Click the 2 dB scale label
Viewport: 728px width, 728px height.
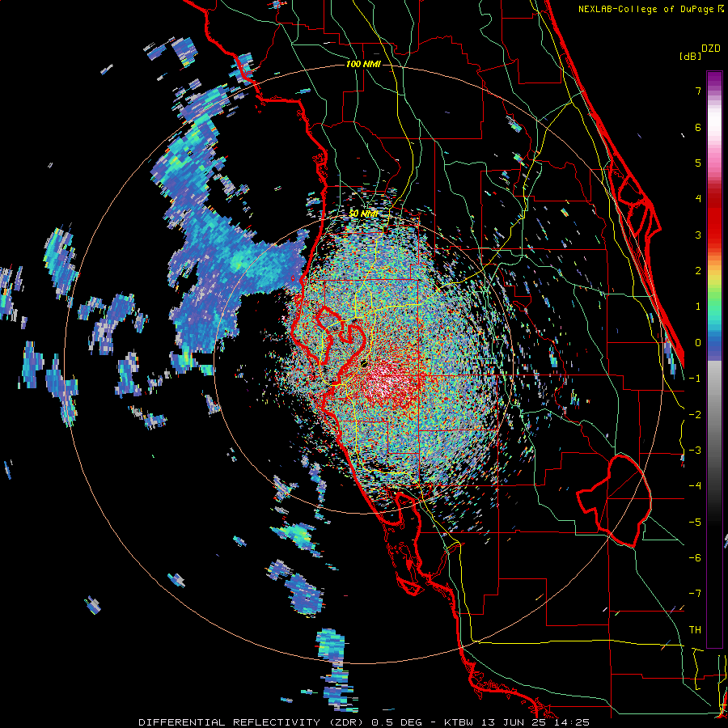coord(698,271)
